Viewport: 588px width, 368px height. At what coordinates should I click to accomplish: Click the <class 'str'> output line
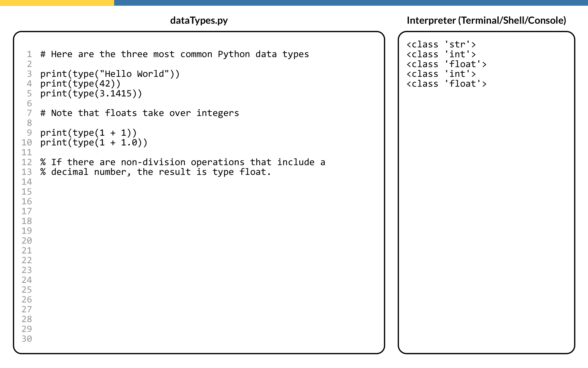point(441,44)
